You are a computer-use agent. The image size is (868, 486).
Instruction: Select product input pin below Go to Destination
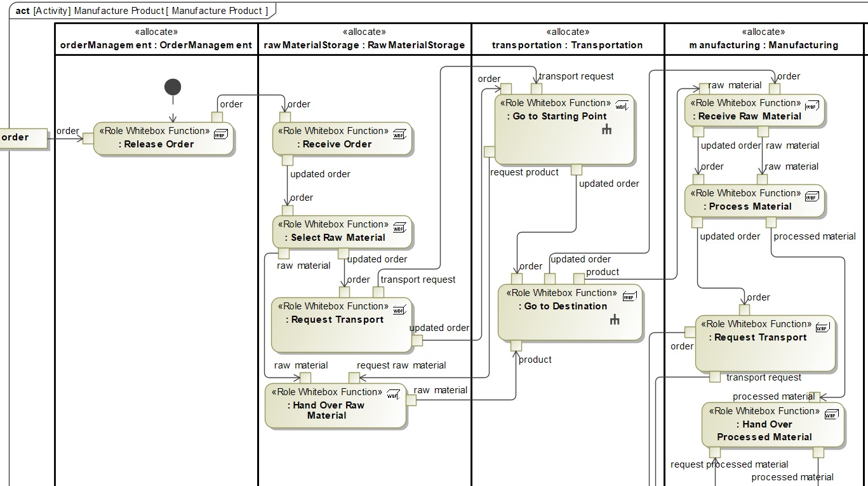click(516, 346)
